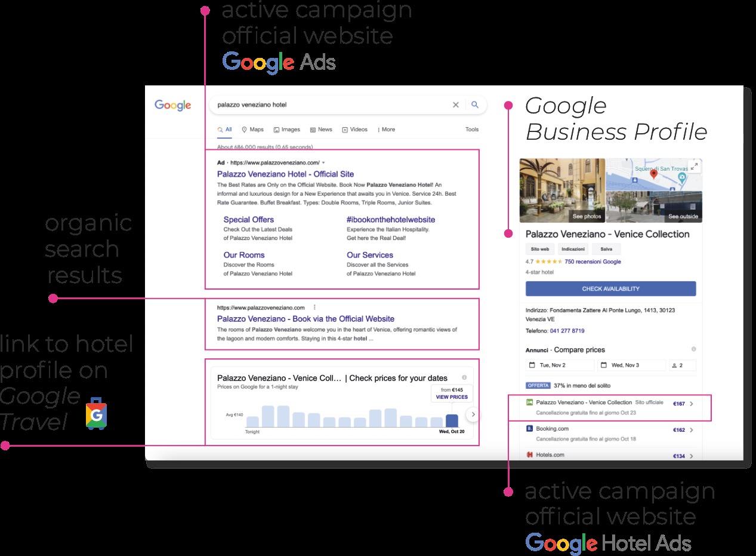Click the Hotels.com red logo icon

tap(529, 455)
